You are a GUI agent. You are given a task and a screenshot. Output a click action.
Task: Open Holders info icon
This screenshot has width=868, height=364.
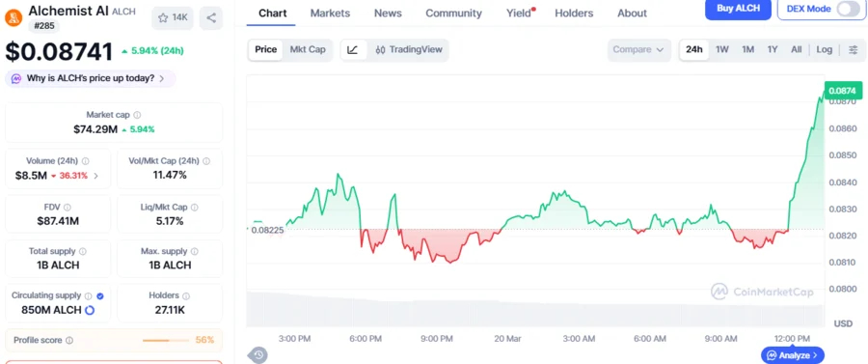tap(186, 295)
